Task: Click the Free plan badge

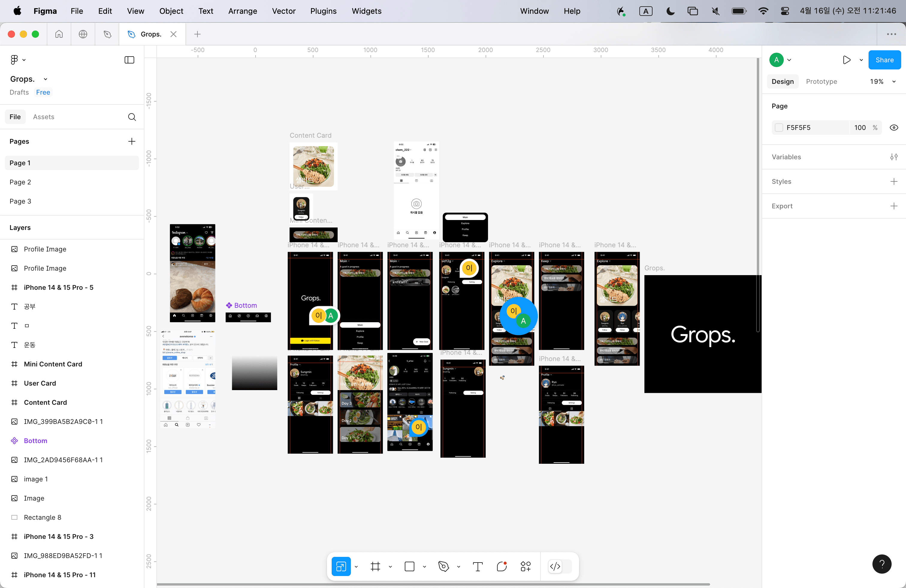Action: tap(43, 93)
